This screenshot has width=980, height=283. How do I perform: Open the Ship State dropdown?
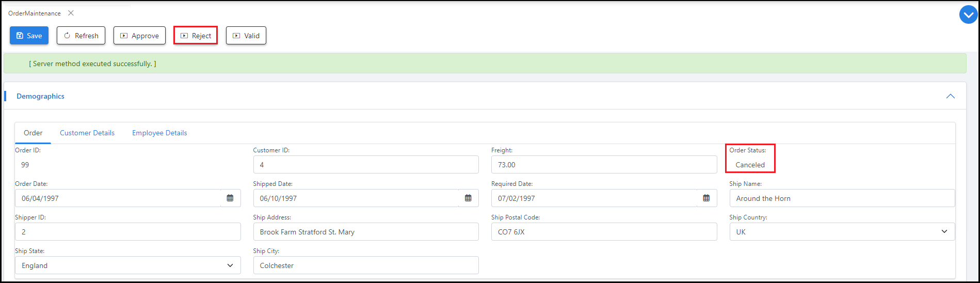click(230, 265)
